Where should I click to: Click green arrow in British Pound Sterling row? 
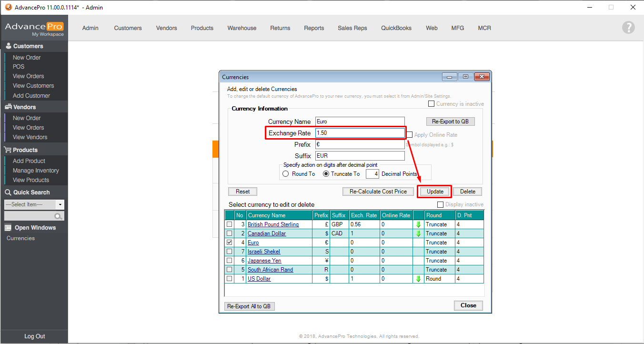click(419, 224)
